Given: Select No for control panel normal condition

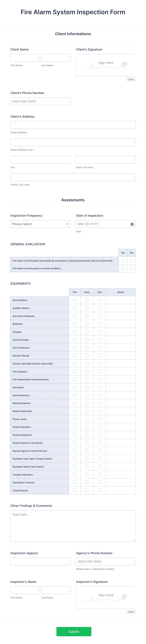Looking at the screenshot, I should tap(131, 268).
